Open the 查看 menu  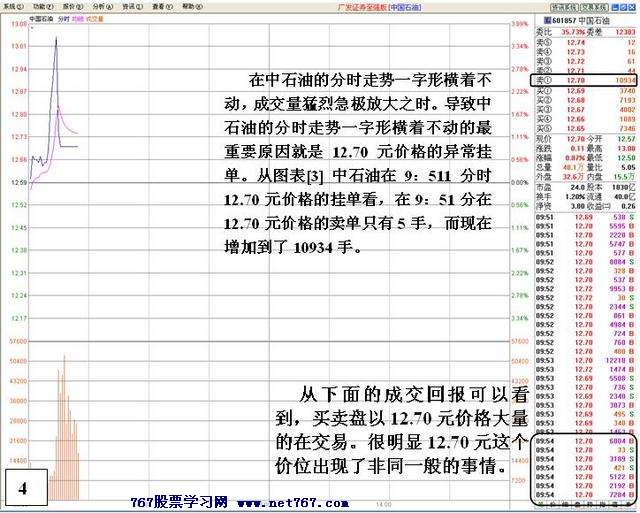pos(162,7)
